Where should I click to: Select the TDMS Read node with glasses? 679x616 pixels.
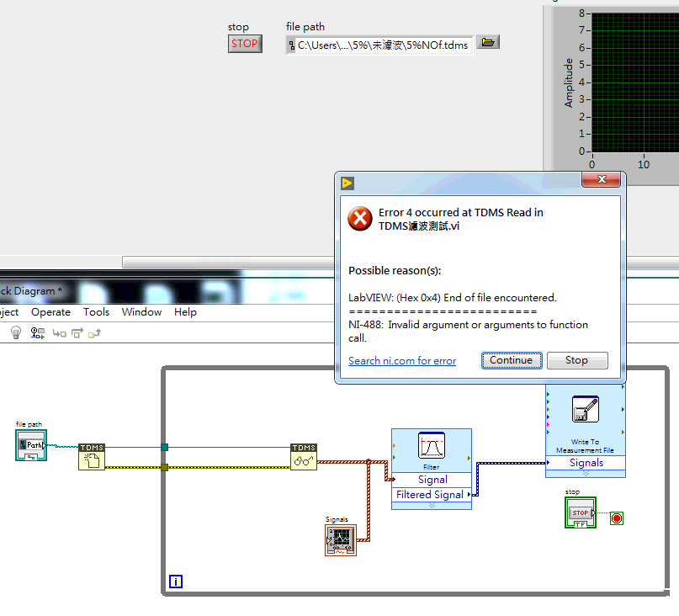(x=304, y=457)
